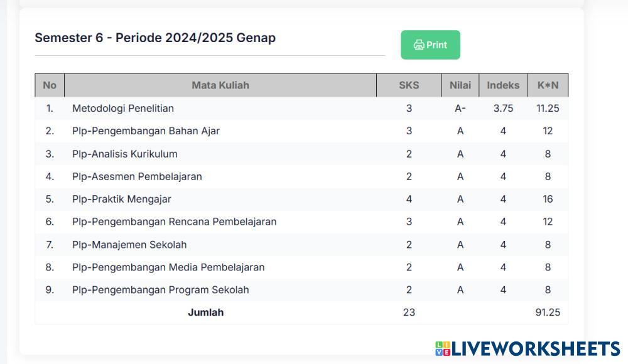Click the K*N column header
The image size is (628, 364).
(x=548, y=85)
